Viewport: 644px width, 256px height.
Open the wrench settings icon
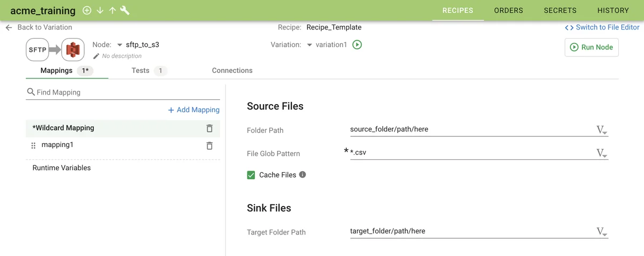tap(125, 11)
